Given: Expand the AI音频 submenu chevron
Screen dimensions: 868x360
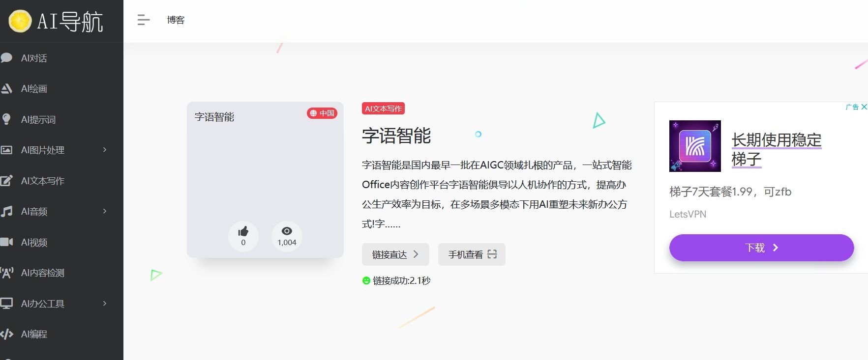Looking at the screenshot, I should click(x=105, y=211).
